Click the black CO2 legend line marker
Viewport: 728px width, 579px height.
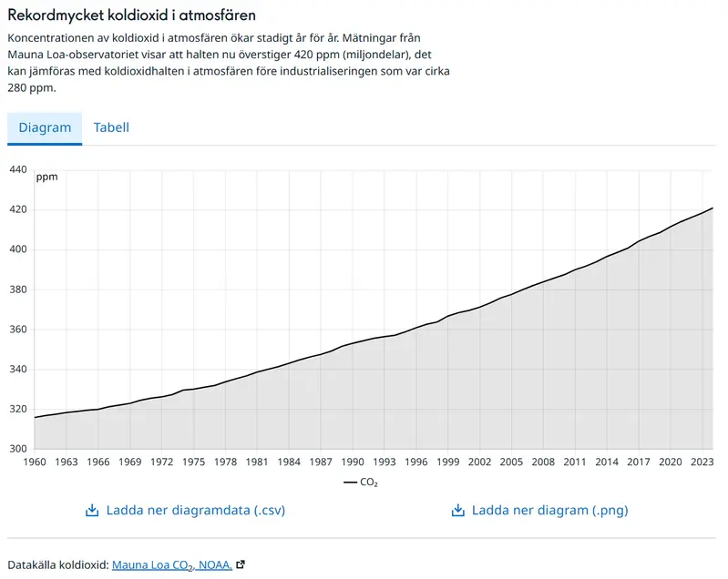tap(350, 482)
